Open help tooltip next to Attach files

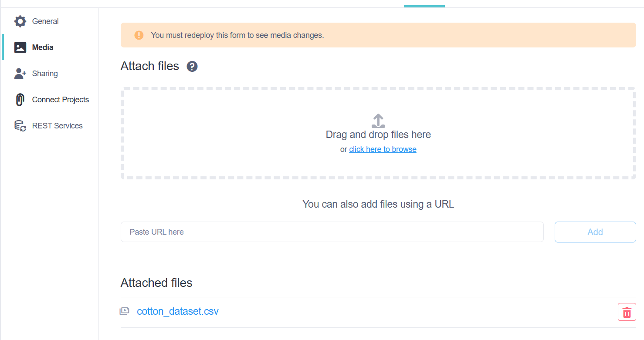[x=192, y=67]
